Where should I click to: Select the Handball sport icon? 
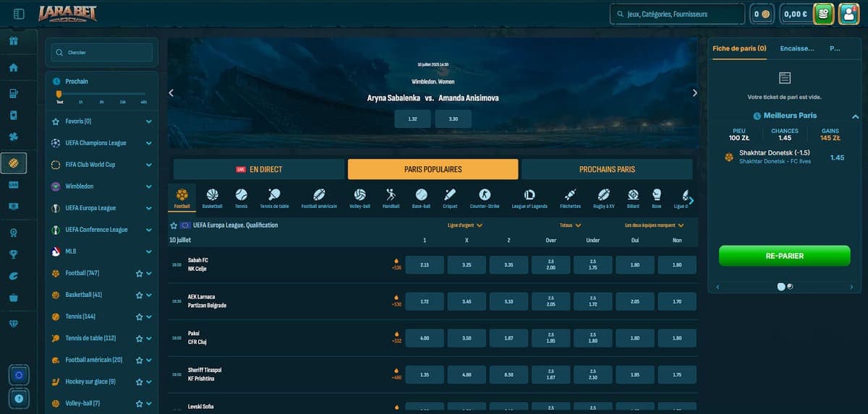[x=391, y=195]
